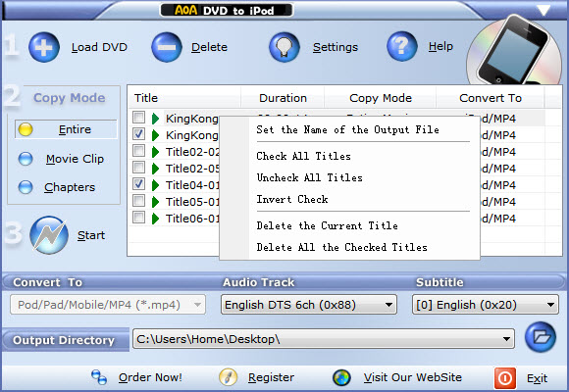This screenshot has height=392, width=569.
Task: Check the Title02-02 checkbox
Action: (x=138, y=151)
